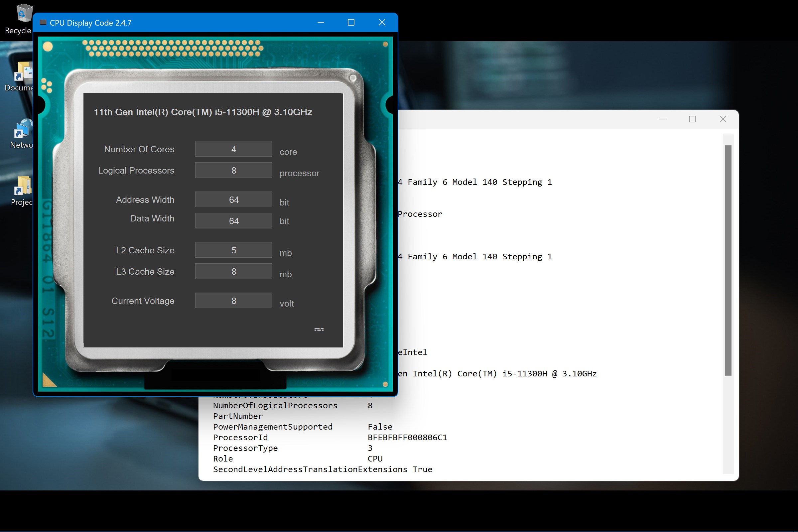This screenshot has width=798, height=532.
Task: Select the Network desktop shortcut
Action: coord(23,129)
